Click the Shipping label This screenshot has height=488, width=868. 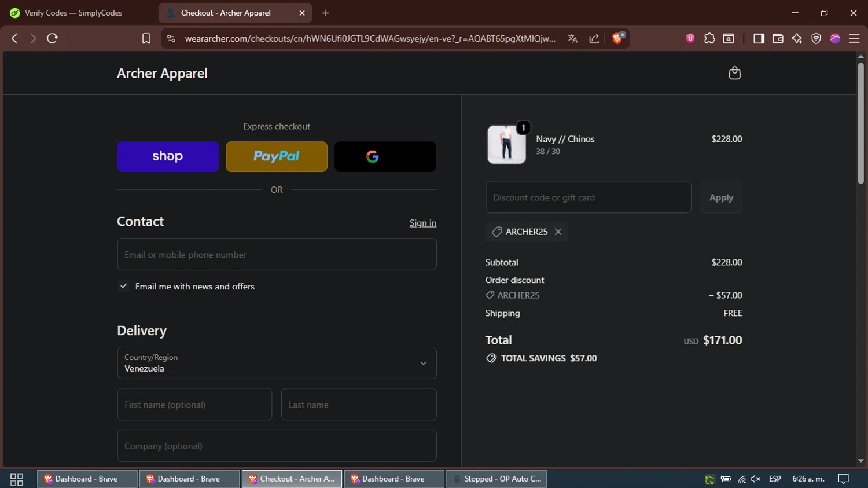[x=502, y=313]
